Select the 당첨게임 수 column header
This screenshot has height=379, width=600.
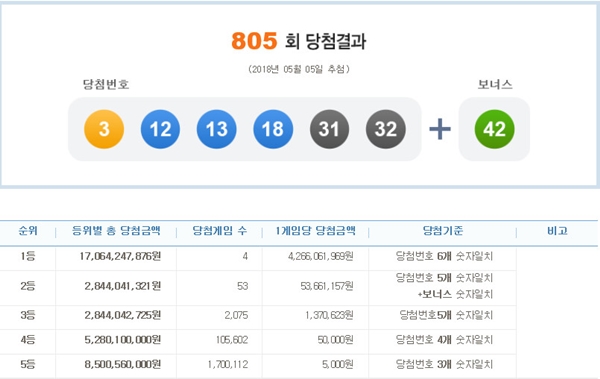219,231
